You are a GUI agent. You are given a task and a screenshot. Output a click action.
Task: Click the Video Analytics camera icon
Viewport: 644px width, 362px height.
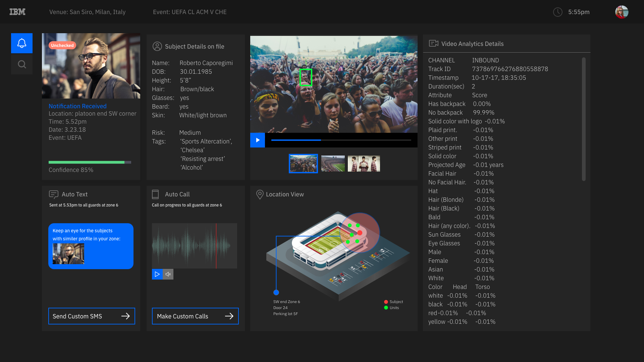point(433,44)
